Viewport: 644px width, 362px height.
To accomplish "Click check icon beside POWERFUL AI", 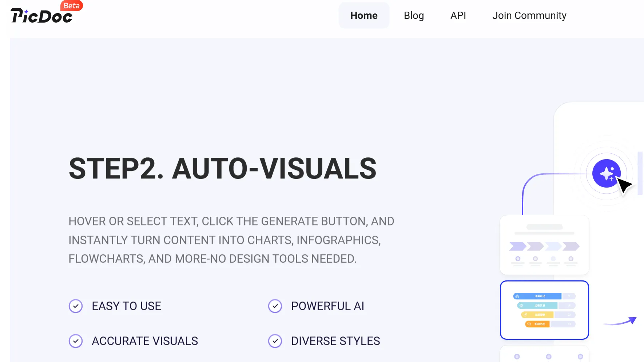I will (275, 306).
